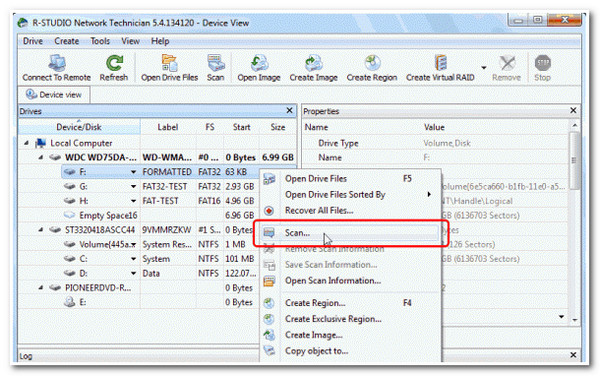This screenshot has width=600, height=376.
Task: Choose Create Image... in context menu
Action: point(350,335)
